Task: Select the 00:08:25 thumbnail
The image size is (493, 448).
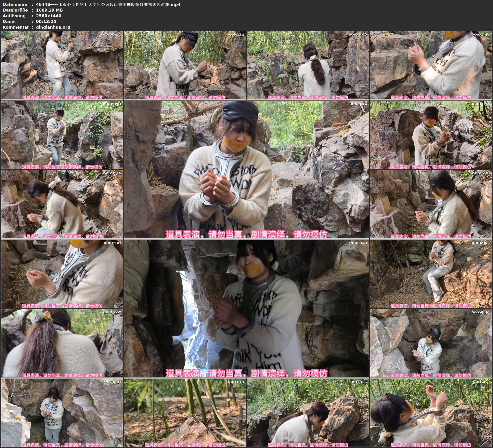Action: tap(431, 274)
